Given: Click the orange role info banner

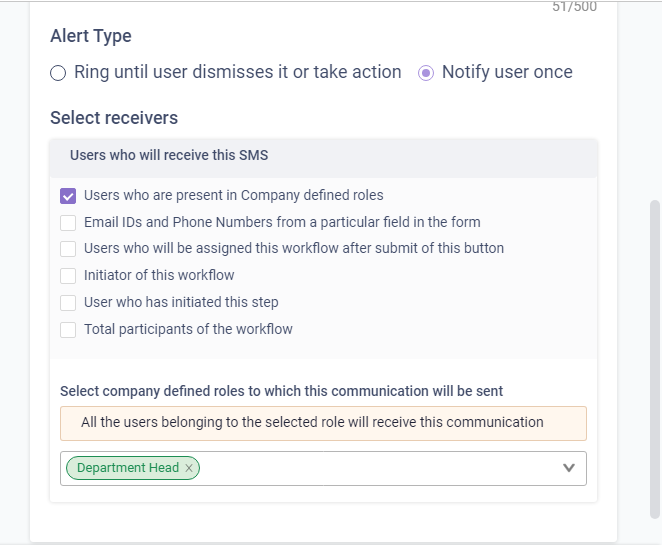Looking at the screenshot, I should (x=323, y=423).
